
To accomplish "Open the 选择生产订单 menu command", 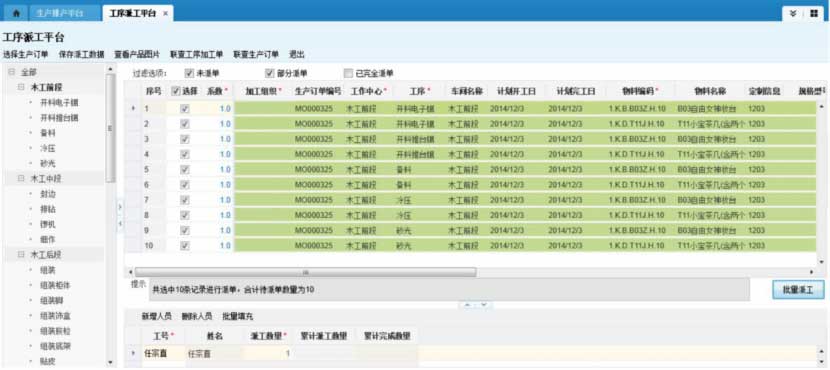I will click(x=25, y=54).
